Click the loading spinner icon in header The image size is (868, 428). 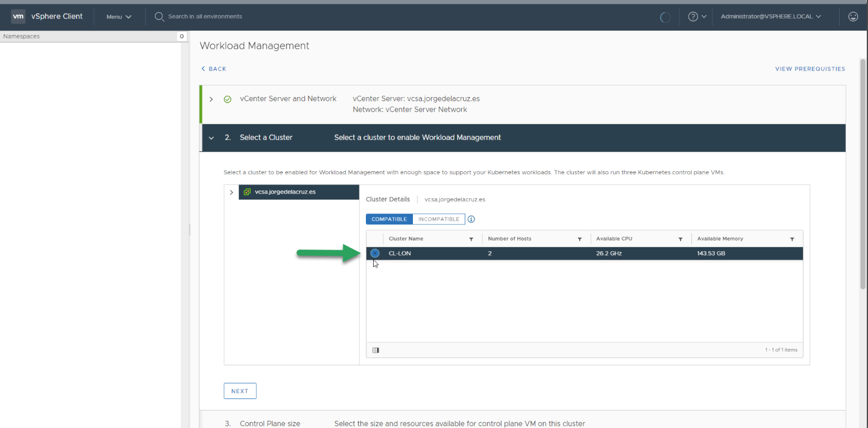(x=665, y=17)
